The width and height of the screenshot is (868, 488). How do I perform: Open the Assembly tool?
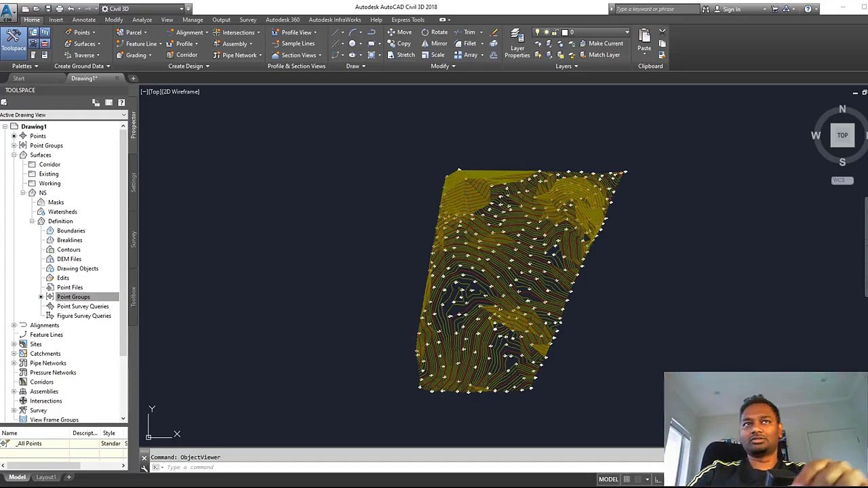click(234, 44)
